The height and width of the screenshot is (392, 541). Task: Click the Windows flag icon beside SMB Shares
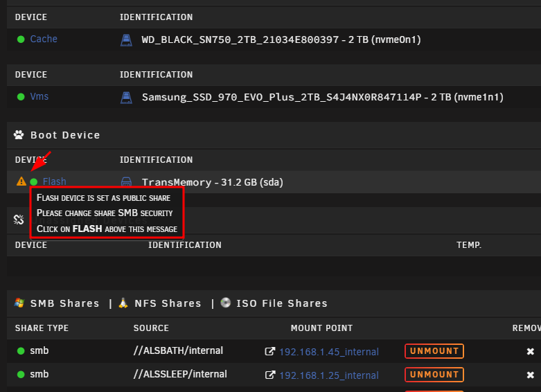[19, 303]
